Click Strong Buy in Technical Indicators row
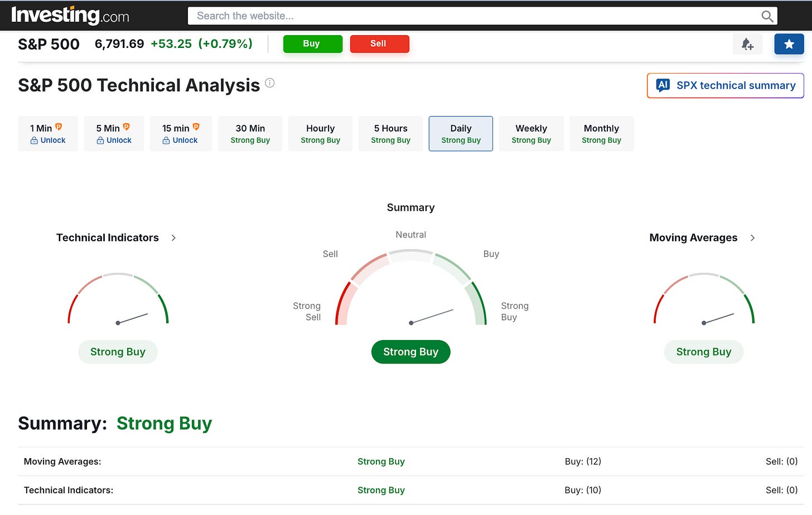The height and width of the screenshot is (515, 812). pos(381,490)
